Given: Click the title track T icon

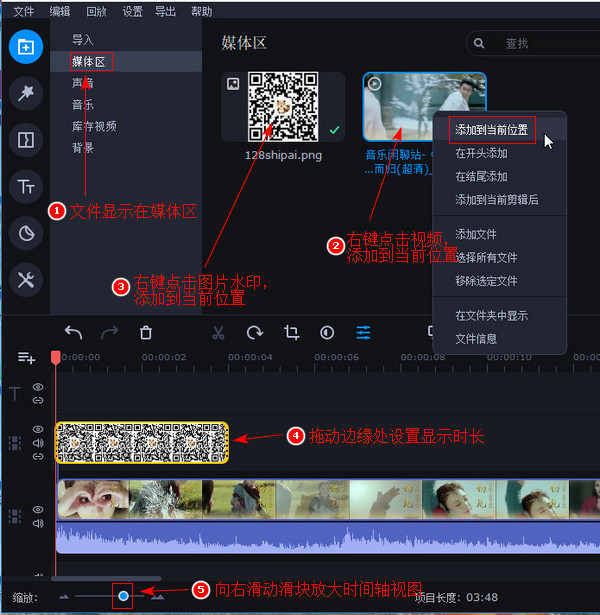Looking at the screenshot, I should pos(15,394).
